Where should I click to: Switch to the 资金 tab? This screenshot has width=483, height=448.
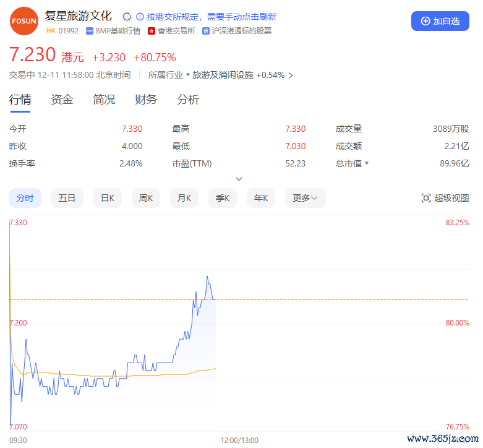pos(62,100)
